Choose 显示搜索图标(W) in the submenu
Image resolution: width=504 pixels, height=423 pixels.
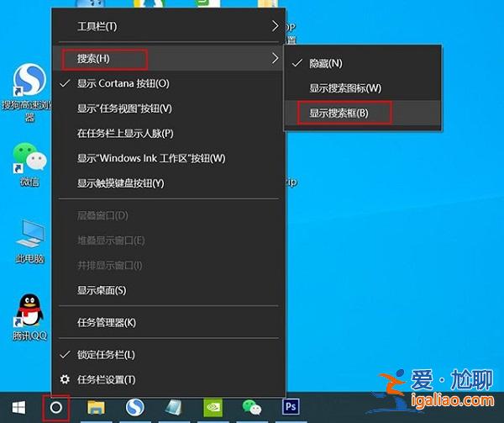(363, 88)
